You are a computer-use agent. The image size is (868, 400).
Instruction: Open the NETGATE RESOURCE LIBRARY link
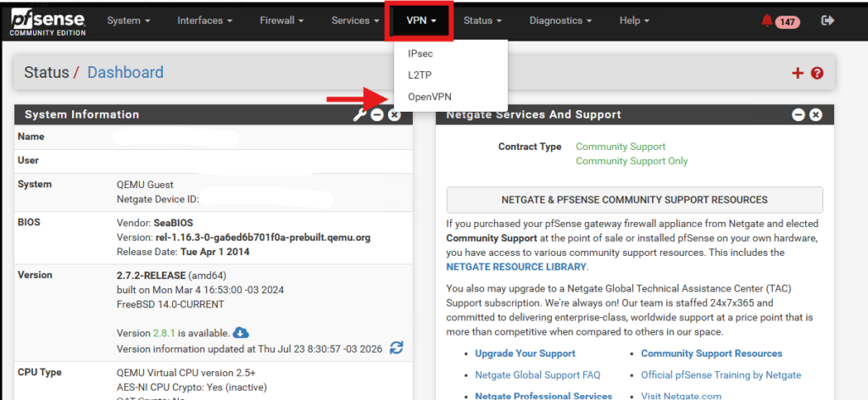click(x=516, y=267)
